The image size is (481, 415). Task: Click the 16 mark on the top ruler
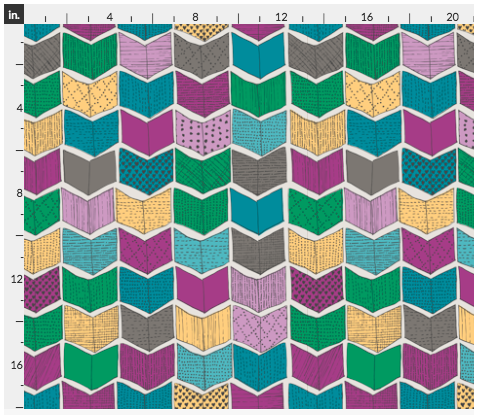click(367, 17)
